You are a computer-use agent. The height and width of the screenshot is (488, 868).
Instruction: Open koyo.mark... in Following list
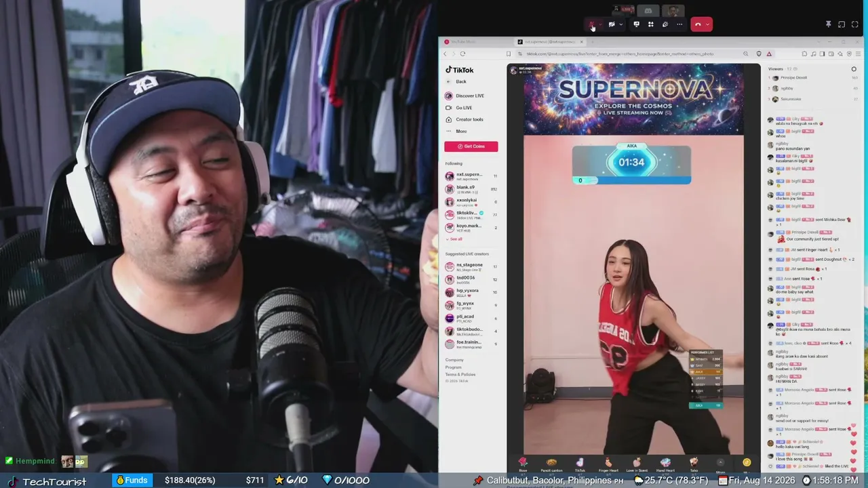coord(471,227)
